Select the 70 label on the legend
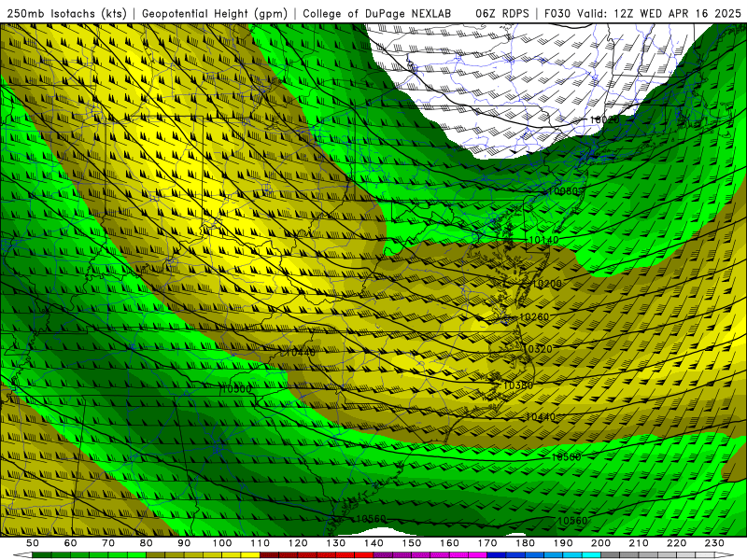 (x=108, y=543)
